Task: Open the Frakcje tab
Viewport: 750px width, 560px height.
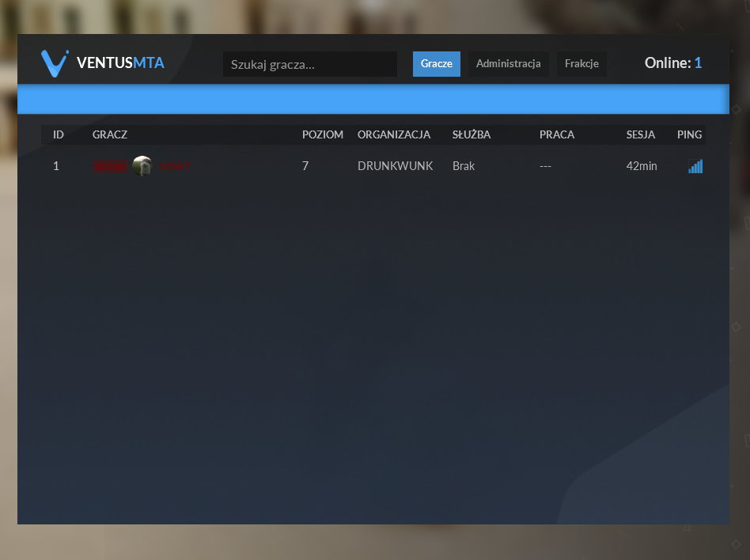Action: pos(582,64)
